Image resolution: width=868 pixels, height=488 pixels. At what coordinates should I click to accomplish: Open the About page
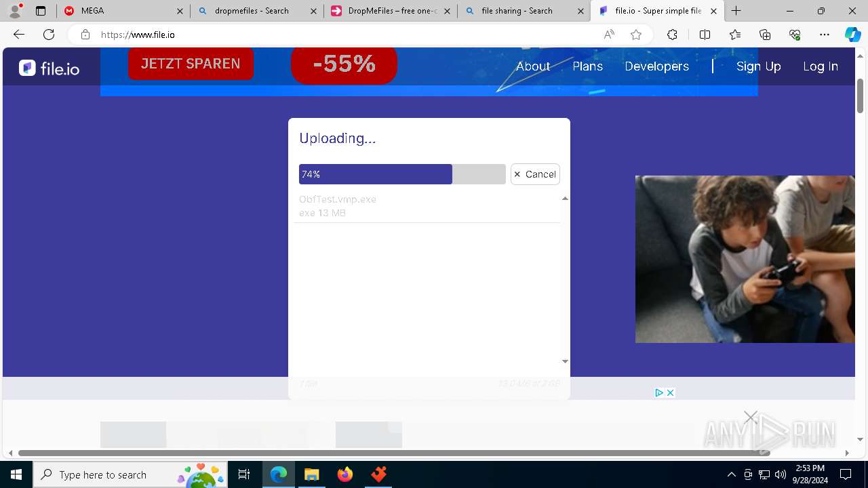pyautogui.click(x=533, y=66)
